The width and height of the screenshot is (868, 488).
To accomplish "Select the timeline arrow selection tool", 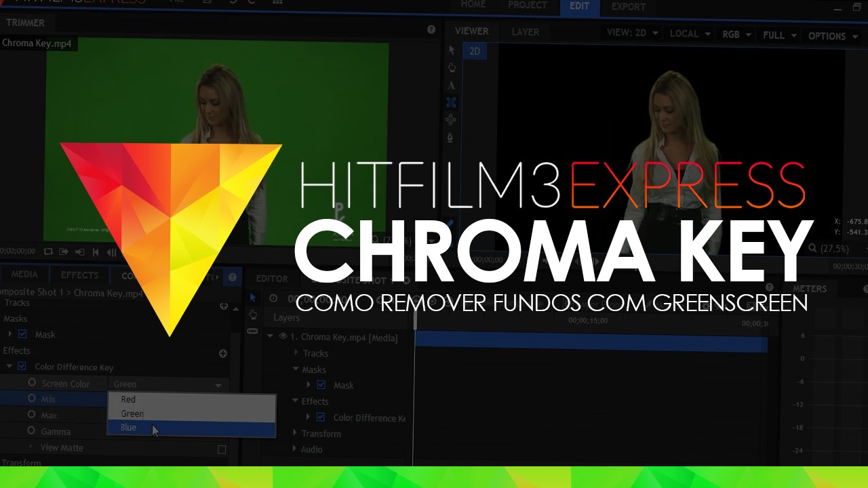I will click(x=252, y=298).
